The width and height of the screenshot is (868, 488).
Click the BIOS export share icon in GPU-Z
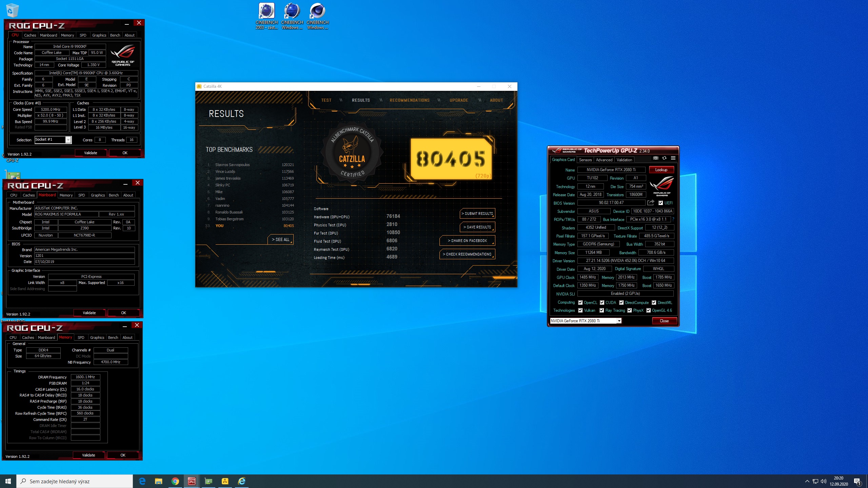pyautogui.click(x=651, y=203)
